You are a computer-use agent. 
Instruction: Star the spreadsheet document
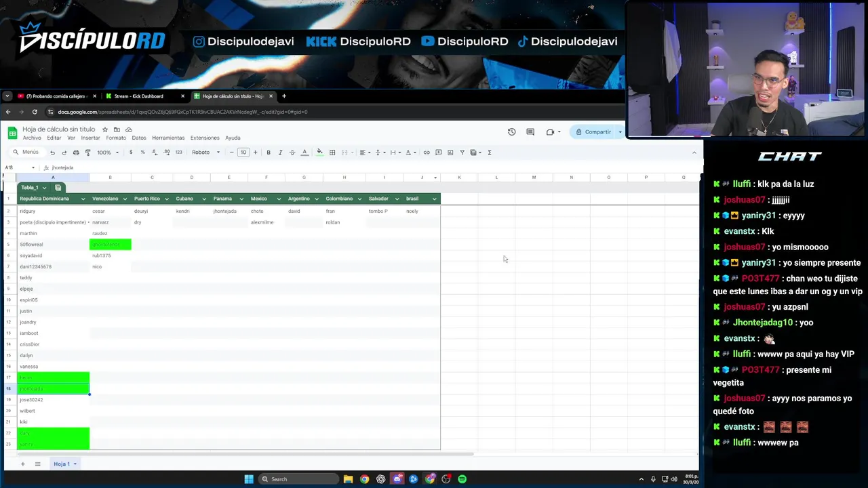104,129
